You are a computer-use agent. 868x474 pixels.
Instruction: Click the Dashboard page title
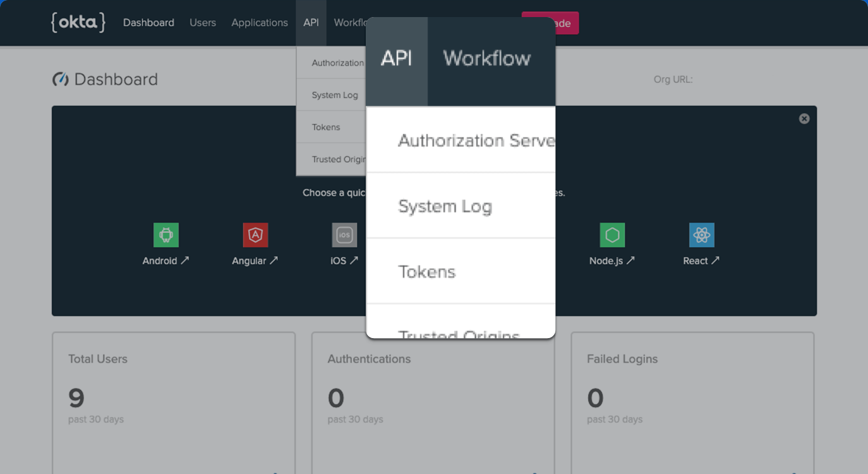click(116, 80)
